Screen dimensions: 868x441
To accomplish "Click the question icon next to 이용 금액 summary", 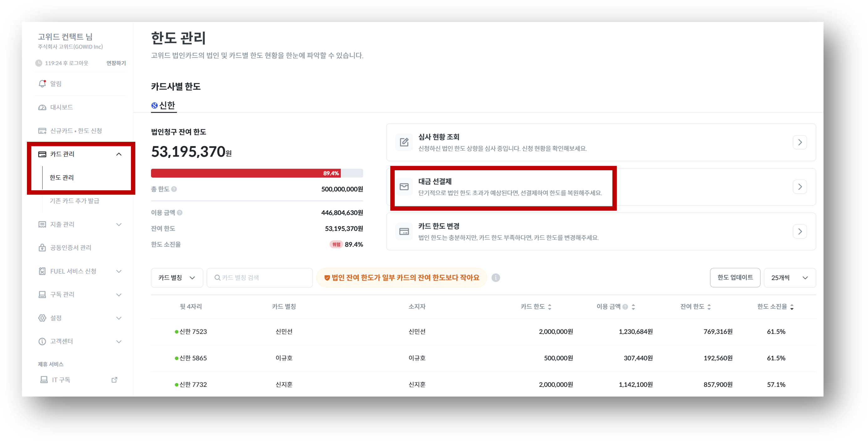I will (x=179, y=213).
